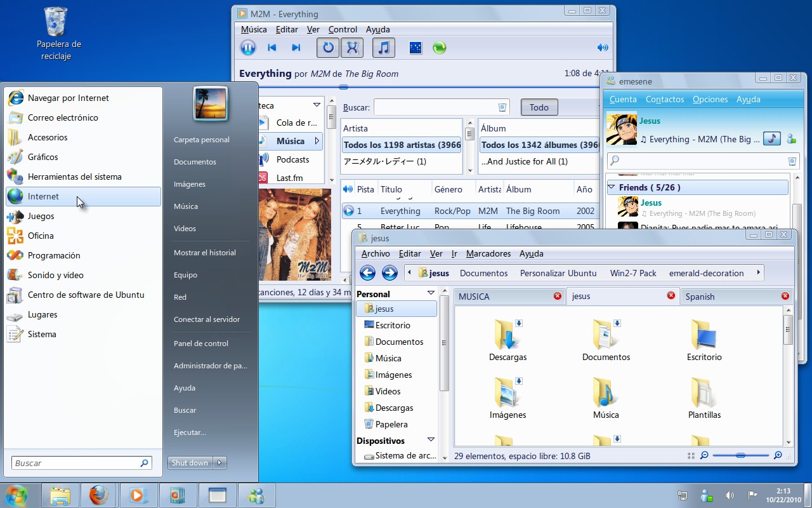Open the arrow next to Shut down
Screen dimensions: 812x508
click(x=219, y=463)
